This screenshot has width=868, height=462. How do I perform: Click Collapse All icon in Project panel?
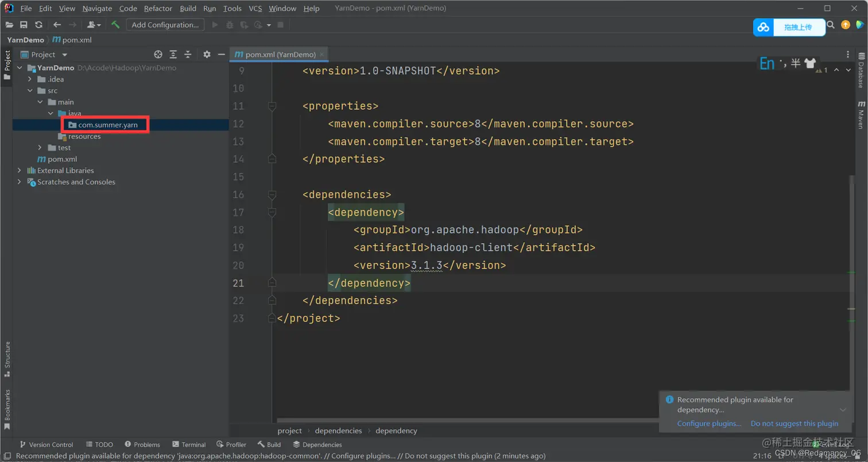188,55
